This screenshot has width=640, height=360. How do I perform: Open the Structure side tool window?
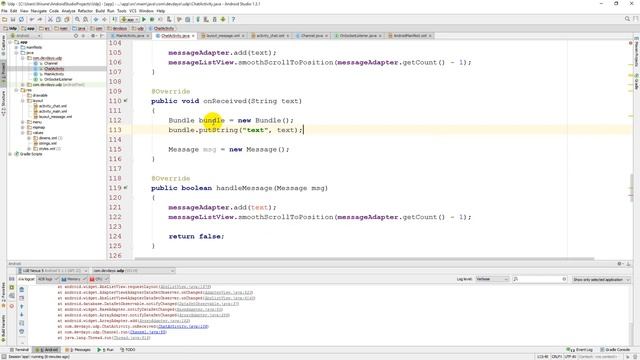coord(3,104)
